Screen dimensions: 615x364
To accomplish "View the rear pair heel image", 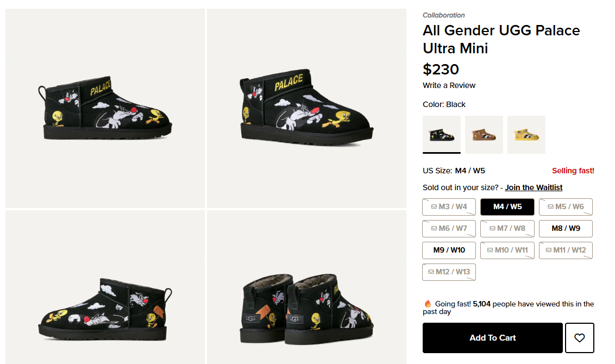I will [306, 287].
